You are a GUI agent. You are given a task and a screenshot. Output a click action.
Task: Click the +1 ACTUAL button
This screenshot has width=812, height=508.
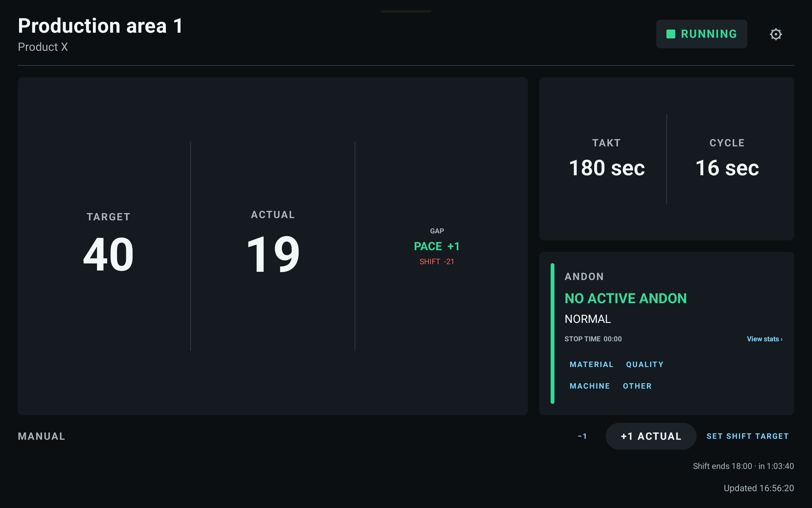coord(651,436)
